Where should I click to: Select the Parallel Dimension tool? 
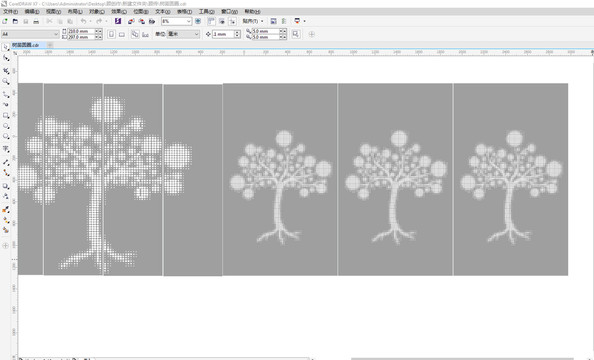click(x=6, y=162)
